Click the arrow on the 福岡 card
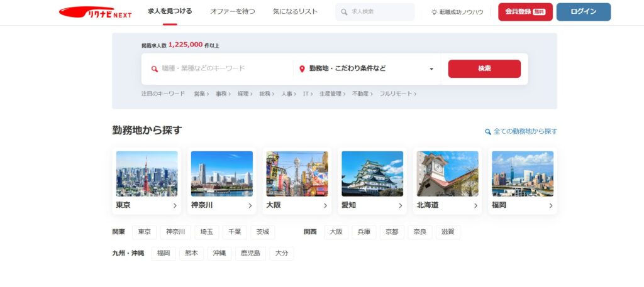Image resolution: width=644 pixels, height=287 pixels. pyautogui.click(x=551, y=206)
